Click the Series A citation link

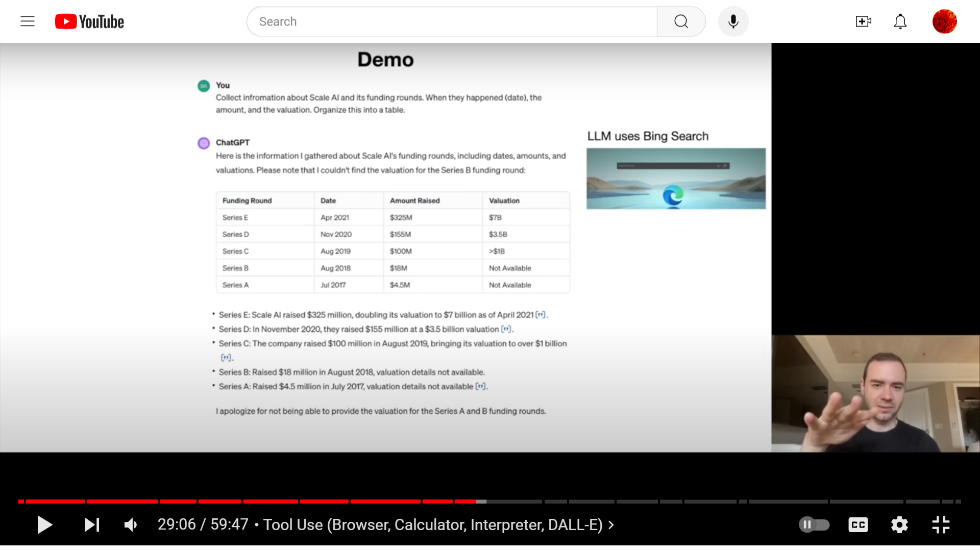click(x=480, y=386)
